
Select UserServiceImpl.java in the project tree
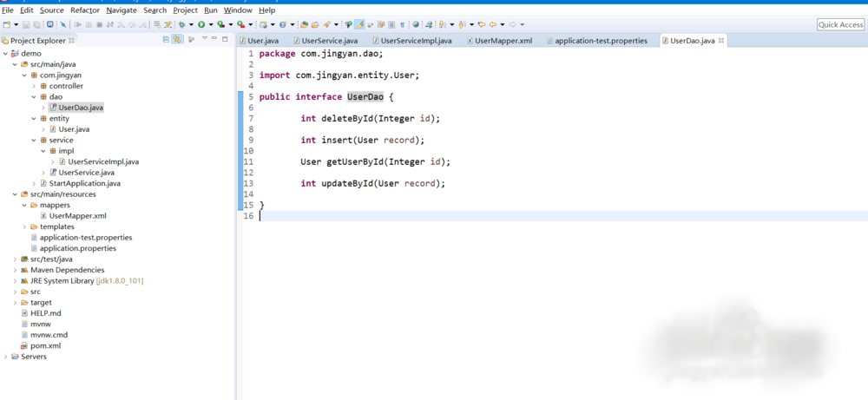tap(102, 161)
